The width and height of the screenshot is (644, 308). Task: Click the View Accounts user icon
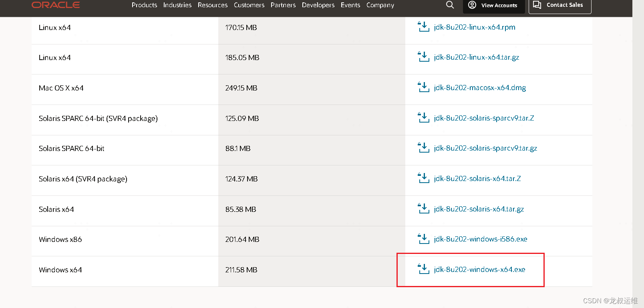[472, 5]
